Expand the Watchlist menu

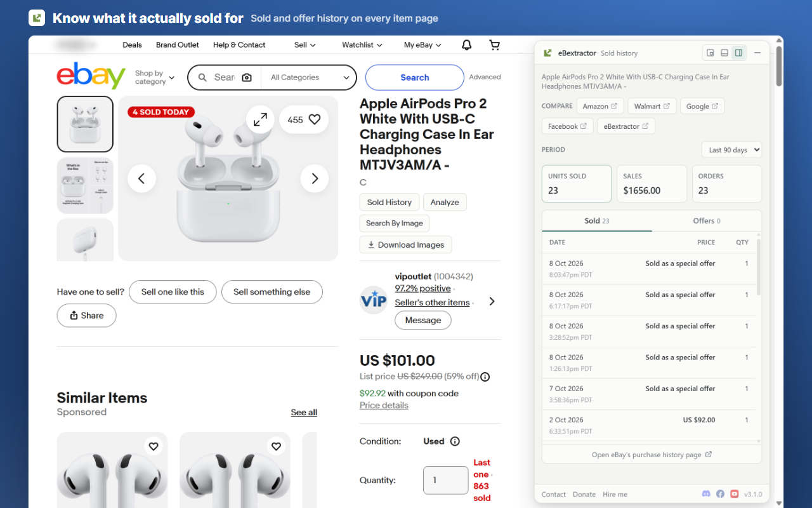(x=362, y=45)
